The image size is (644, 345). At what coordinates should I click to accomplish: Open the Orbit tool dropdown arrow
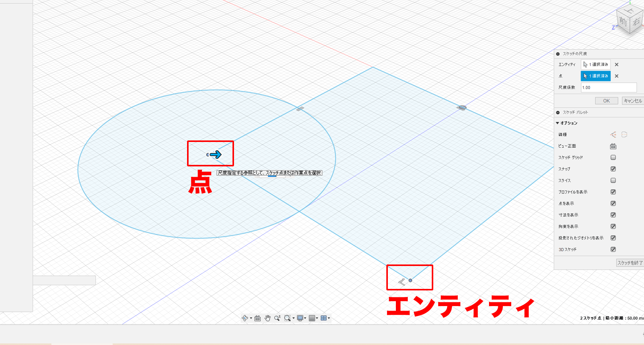pyautogui.click(x=251, y=318)
